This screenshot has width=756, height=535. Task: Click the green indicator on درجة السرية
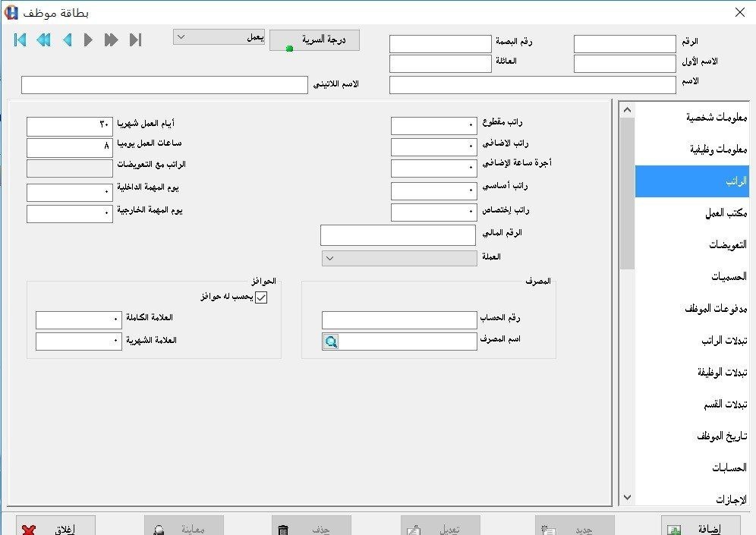click(x=289, y=49)
